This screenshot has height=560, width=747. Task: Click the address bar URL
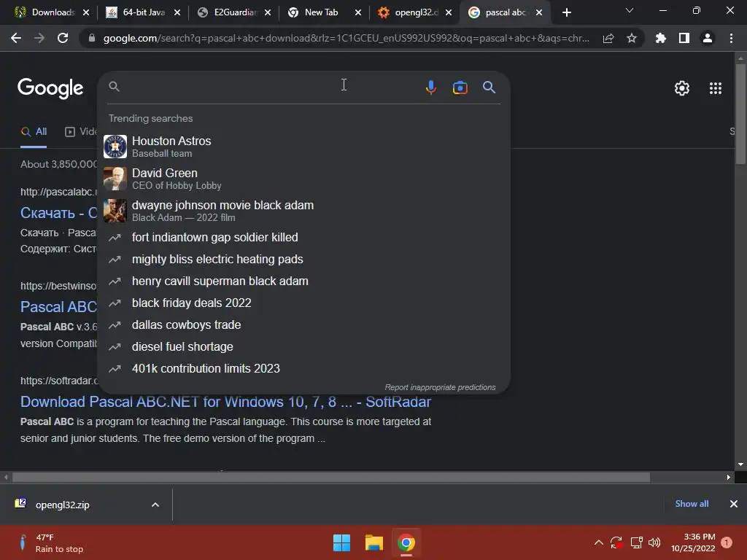point(346,38)
